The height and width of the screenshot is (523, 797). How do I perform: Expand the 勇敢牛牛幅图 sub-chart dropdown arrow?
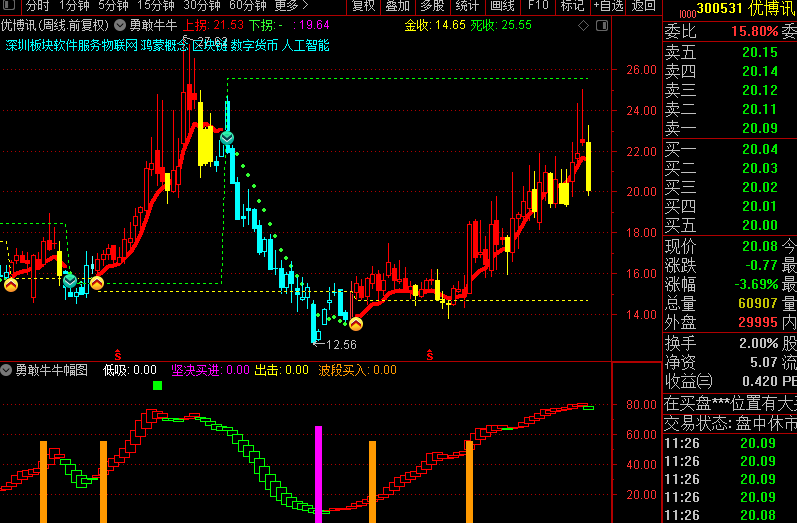click(7, 370)
